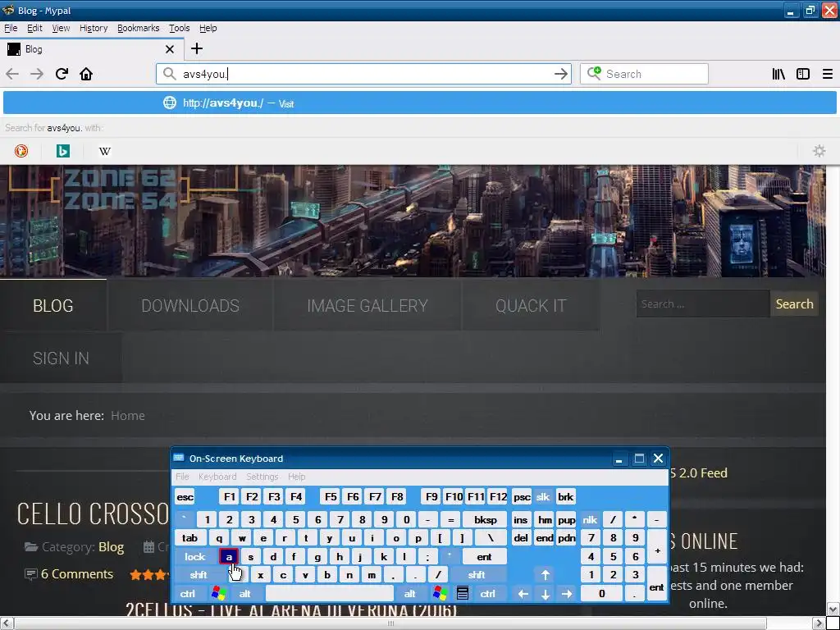Close the Blog tab
This screenshot has width=840, height=630.
coord(170,49)
